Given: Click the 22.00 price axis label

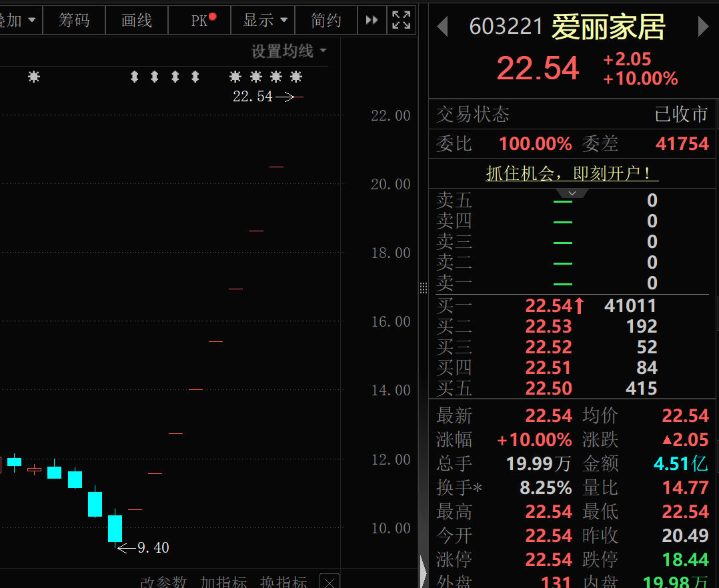Looking at the screenshot, I should [x=391, y=115].
